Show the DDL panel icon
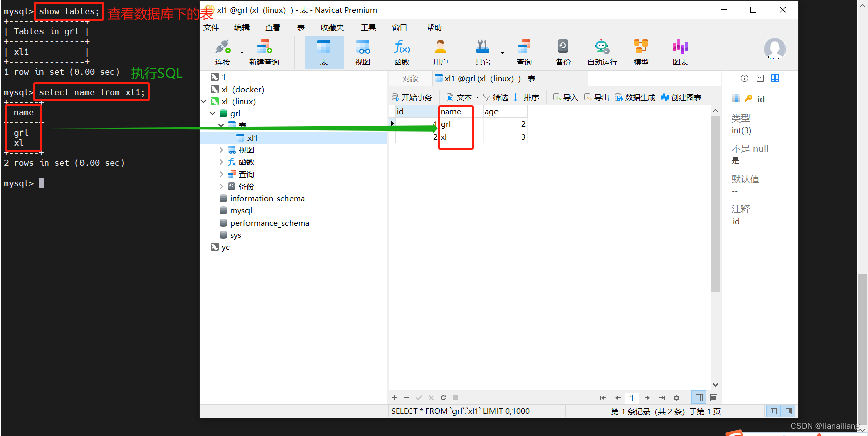Screen dimensions: 868x436 click(760, 78)
